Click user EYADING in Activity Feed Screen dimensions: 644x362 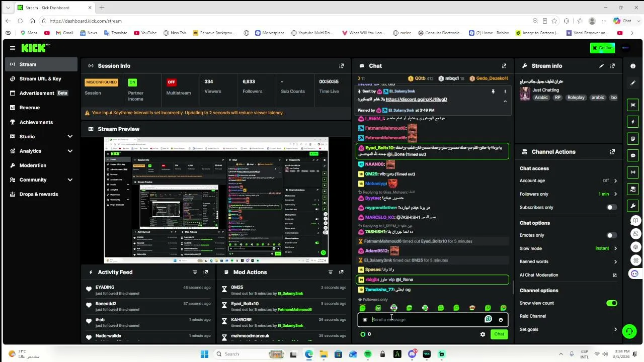tap(105, 288)
